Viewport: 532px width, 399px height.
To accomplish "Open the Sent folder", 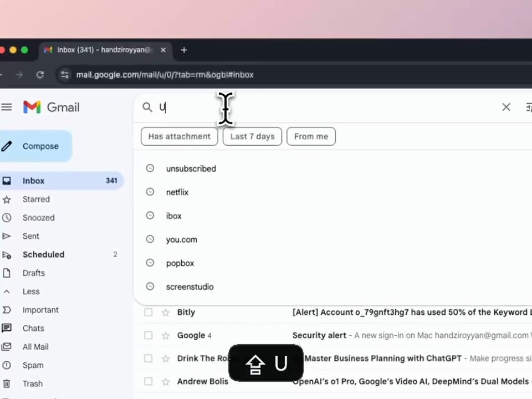I will (x=31, y=236).
